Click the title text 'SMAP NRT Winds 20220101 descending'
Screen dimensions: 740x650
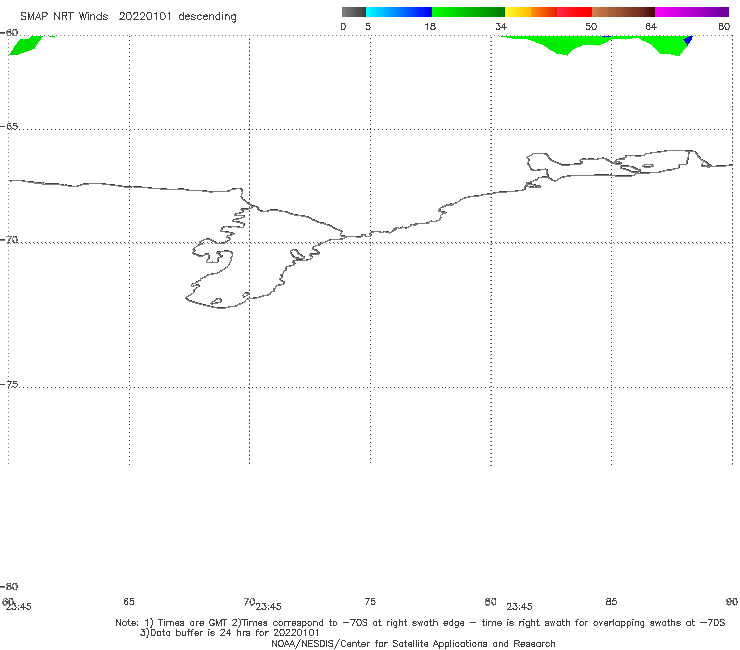[x=128, y=17]
